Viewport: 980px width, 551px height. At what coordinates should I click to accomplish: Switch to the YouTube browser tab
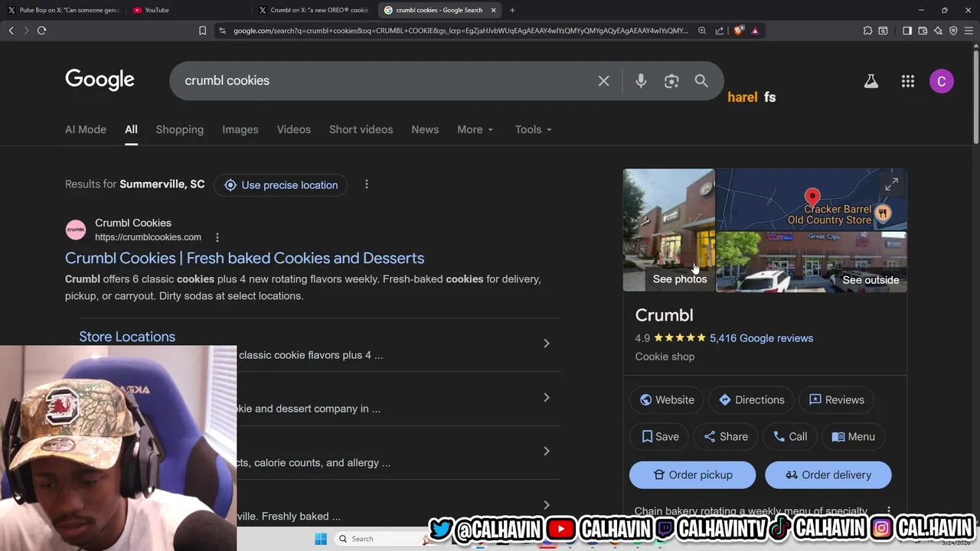coord(188,10)
